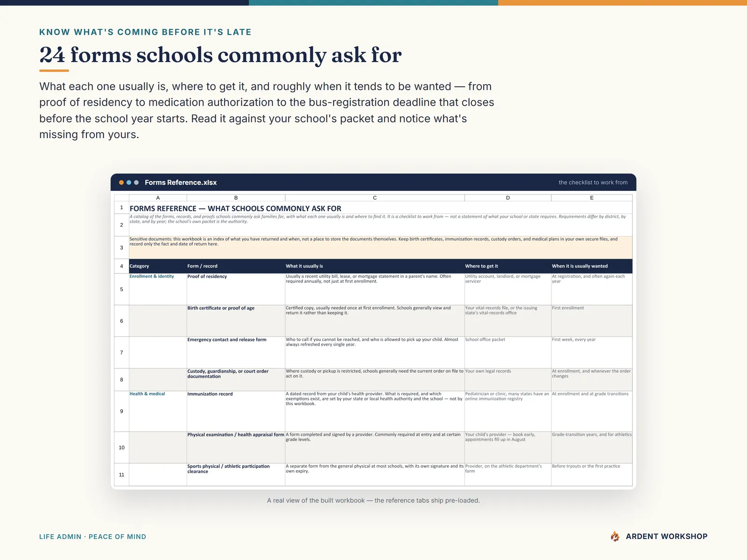Viewport: 747px width, 560px height.
Task: Click the 'A real view of the built workbook' caption
Action: pyautogui.click(x=373, y=500)
